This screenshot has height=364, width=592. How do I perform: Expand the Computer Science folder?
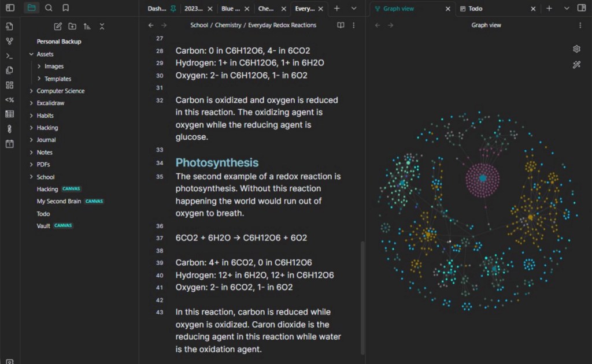(32, 91)
